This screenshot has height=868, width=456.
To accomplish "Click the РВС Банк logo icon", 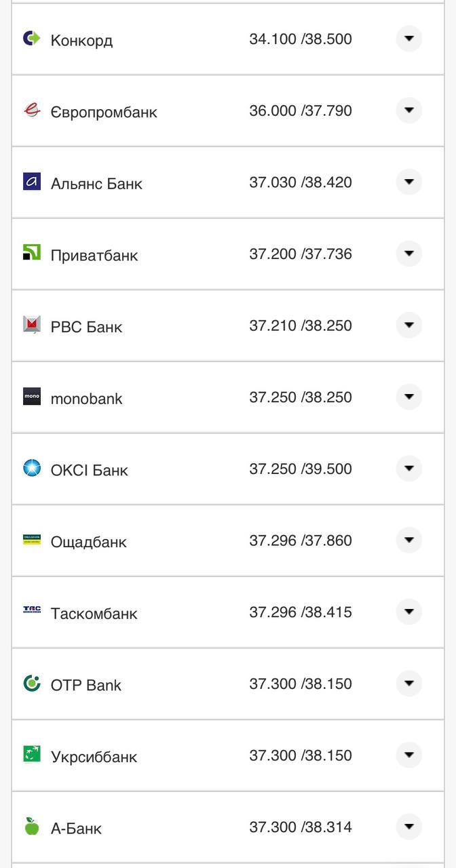I will coord(32,325).
